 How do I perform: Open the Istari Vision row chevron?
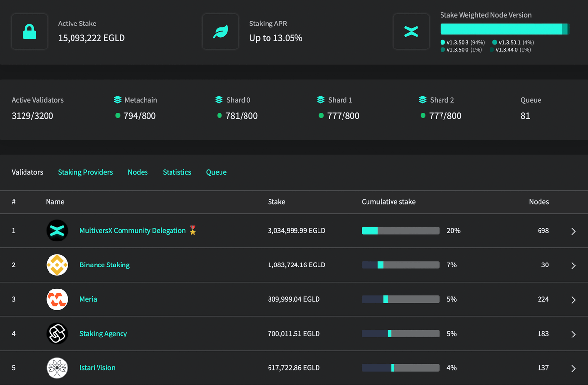click(573, 368)
